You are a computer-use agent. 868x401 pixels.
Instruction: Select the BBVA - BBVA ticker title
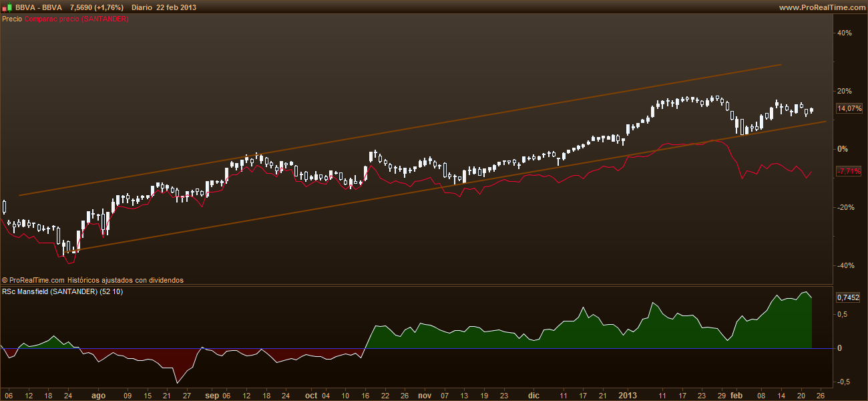click(x=39, y=7)
